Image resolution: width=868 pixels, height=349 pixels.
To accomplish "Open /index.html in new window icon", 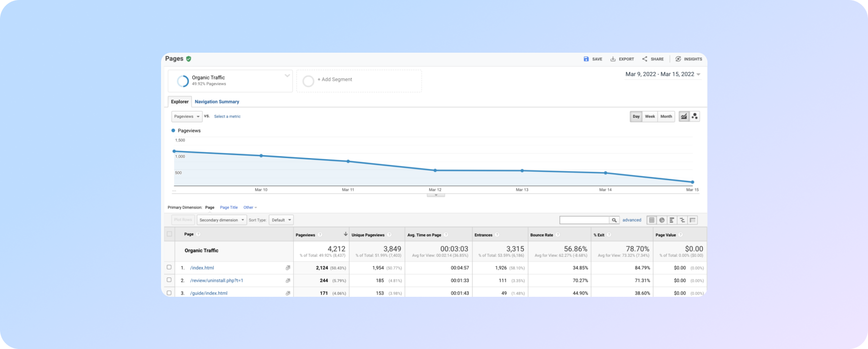I will point(288,268).
